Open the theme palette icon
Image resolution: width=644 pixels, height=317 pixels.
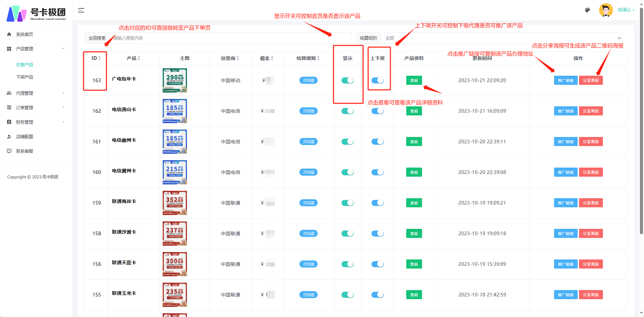click(587, 10)
